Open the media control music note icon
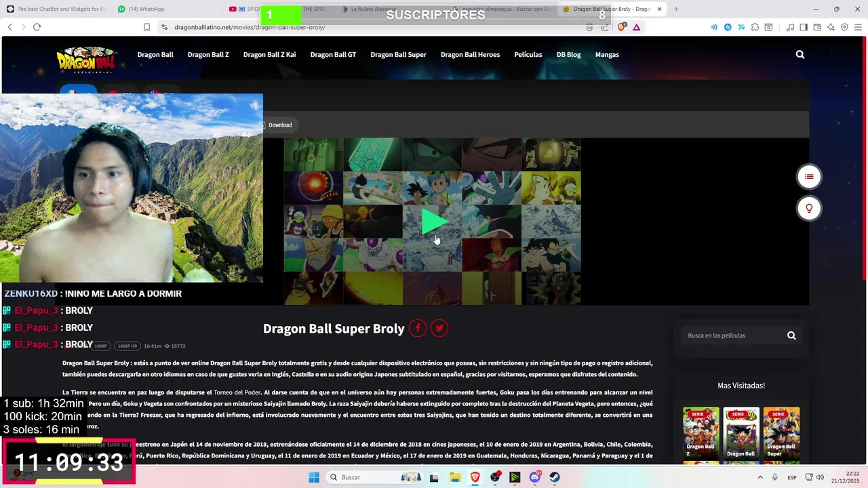Screen dimensions: 868x488 coord(790,27)
